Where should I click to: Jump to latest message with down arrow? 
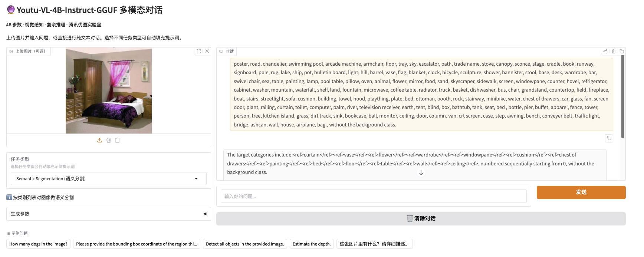click(421, 172)
